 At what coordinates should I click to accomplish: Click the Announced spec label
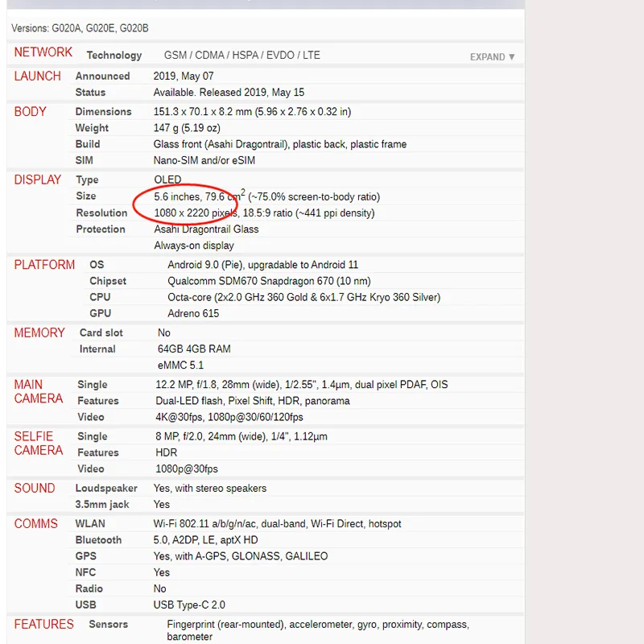pyautogui.click(x=103, y=76)
